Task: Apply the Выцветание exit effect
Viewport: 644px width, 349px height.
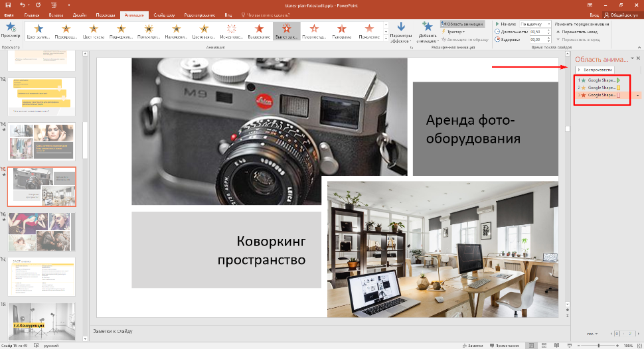Action: click(259, 31)
